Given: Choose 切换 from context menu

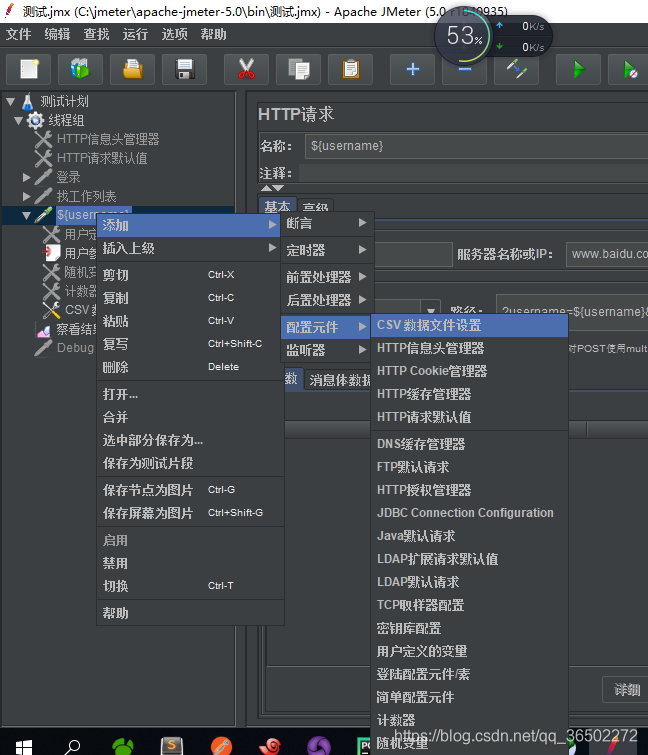Looking at the screenshot, I should pyautogui.click(x=190, y=586).
